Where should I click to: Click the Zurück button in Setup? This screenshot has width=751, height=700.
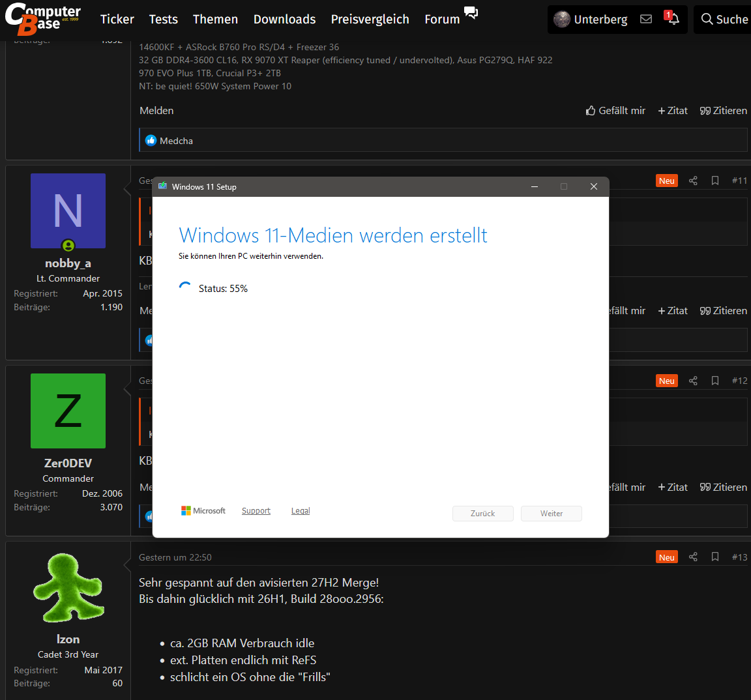point(483,514)
